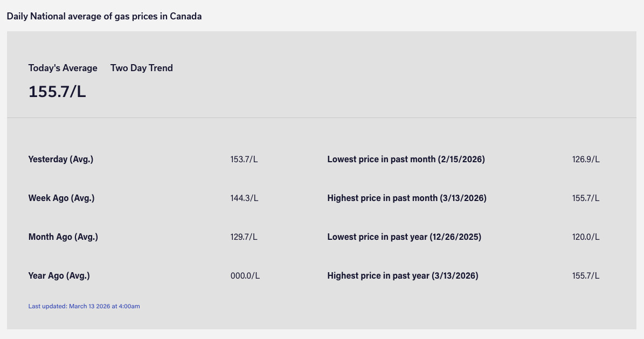Click "Lowest price in past month" label
Image resolution: width=644 pixels, height=339 pixels.
click(x=406, y=160)
